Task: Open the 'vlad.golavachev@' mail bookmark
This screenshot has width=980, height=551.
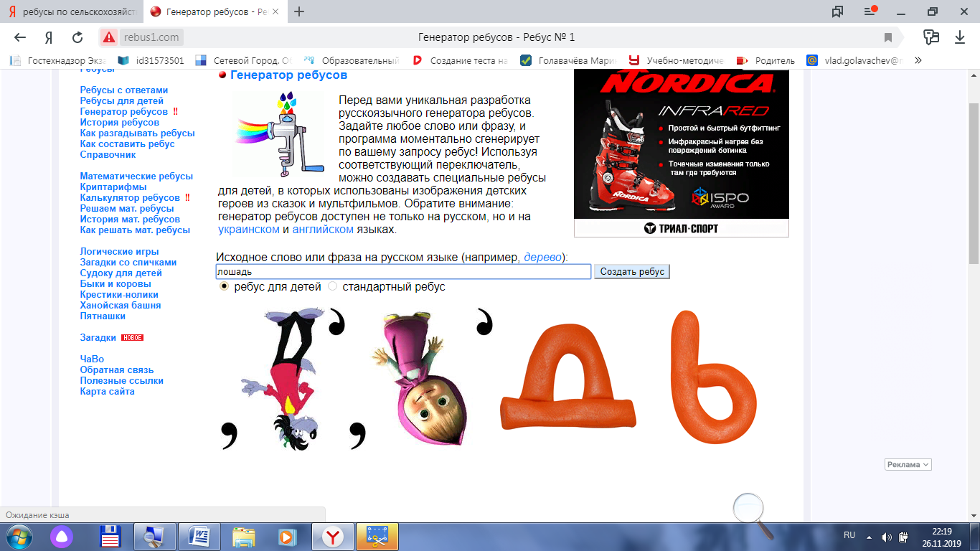Action: click(855, 60)
